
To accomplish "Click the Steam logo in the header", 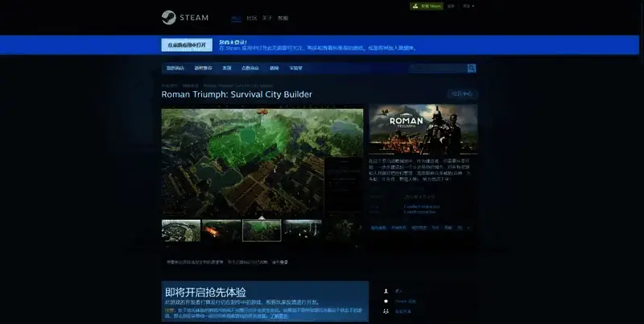I will (185, 18).
